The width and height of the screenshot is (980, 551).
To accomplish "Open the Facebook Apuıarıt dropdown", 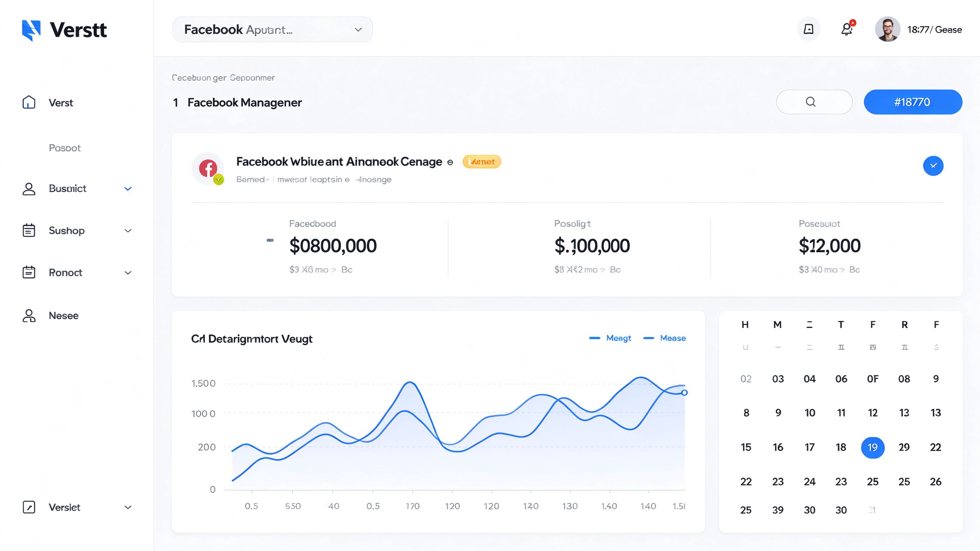I will (x=272, y=29).
